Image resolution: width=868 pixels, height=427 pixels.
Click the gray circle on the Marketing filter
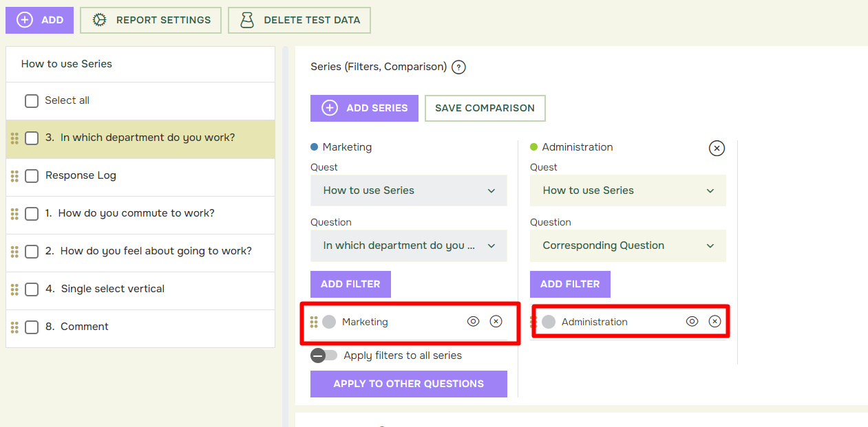pyautogui.click(x=329, y=322)
